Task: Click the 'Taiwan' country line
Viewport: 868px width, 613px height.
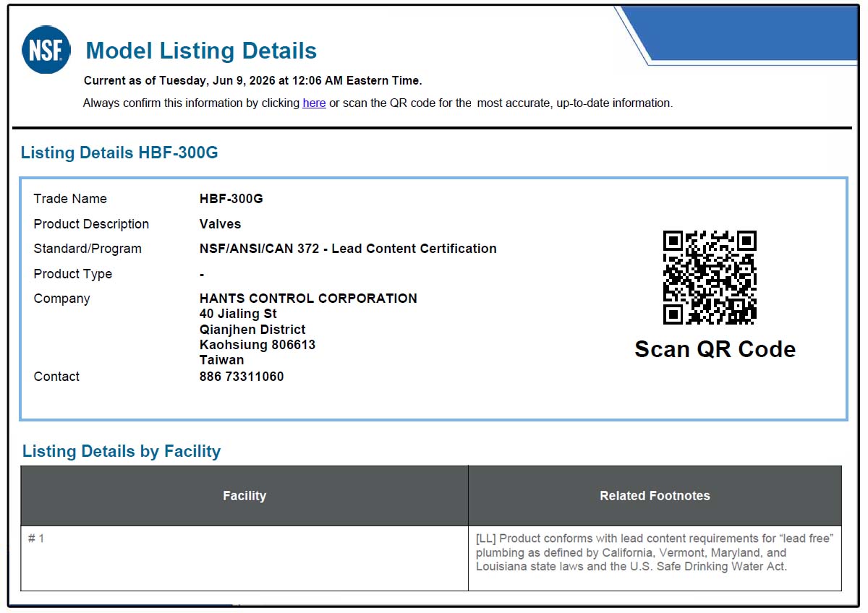Action: click(x=222, y=360)
